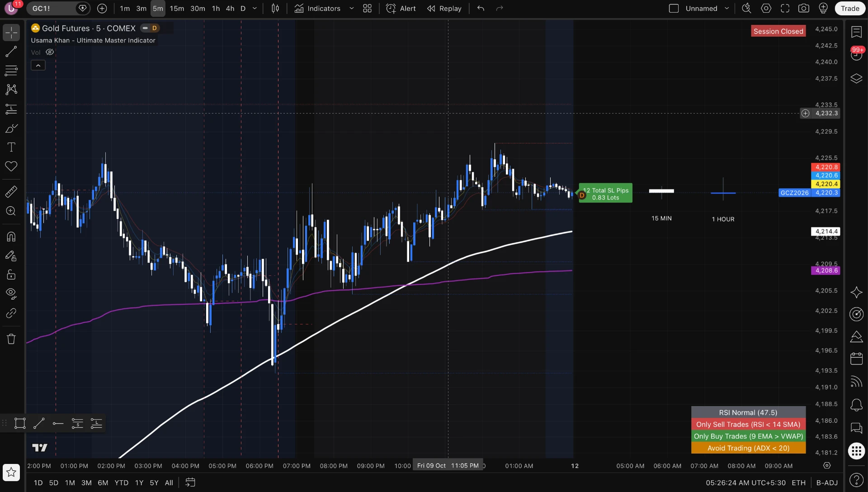Switch to the 1m timeframe
The height and width of the screenshot is (492, 868).
click(125, 8)
